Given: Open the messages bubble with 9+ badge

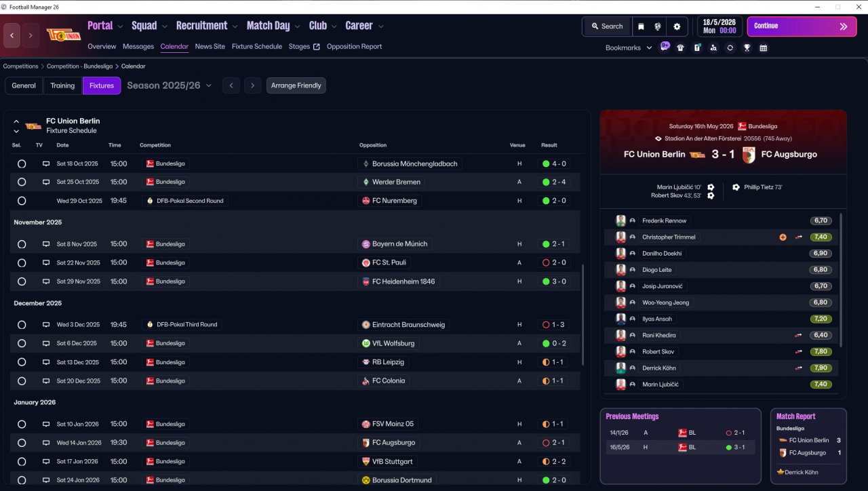Looking at the screenshot, I should tap(665, 47).
